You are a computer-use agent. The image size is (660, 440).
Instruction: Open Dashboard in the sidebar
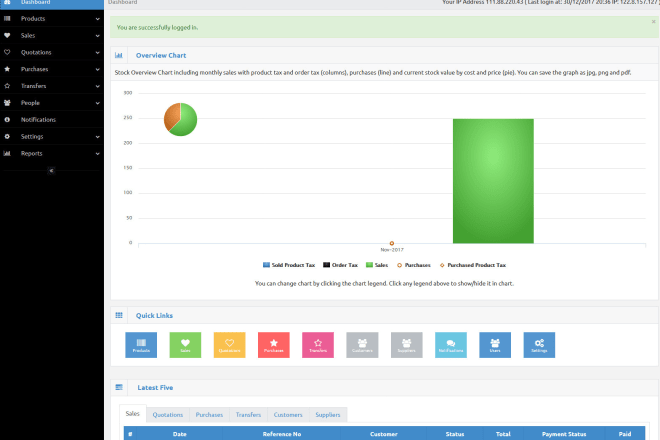[x=52, y=3]
